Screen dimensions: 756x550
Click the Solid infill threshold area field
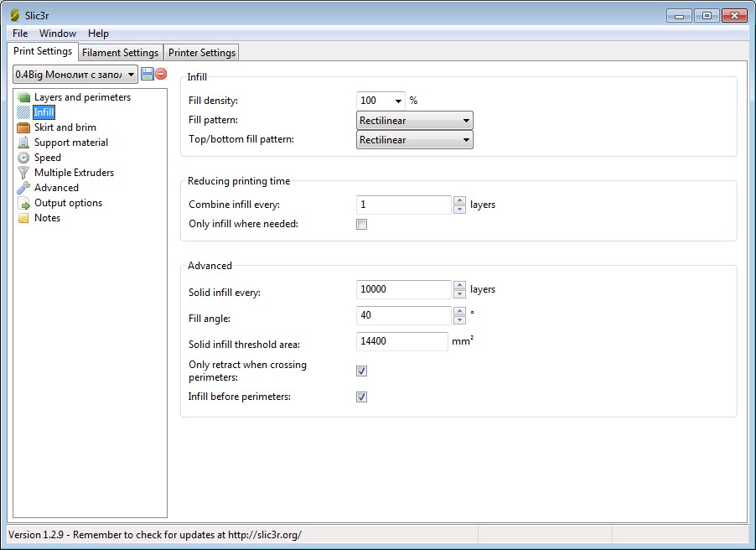pyautogui.click(x=402, y=342)
